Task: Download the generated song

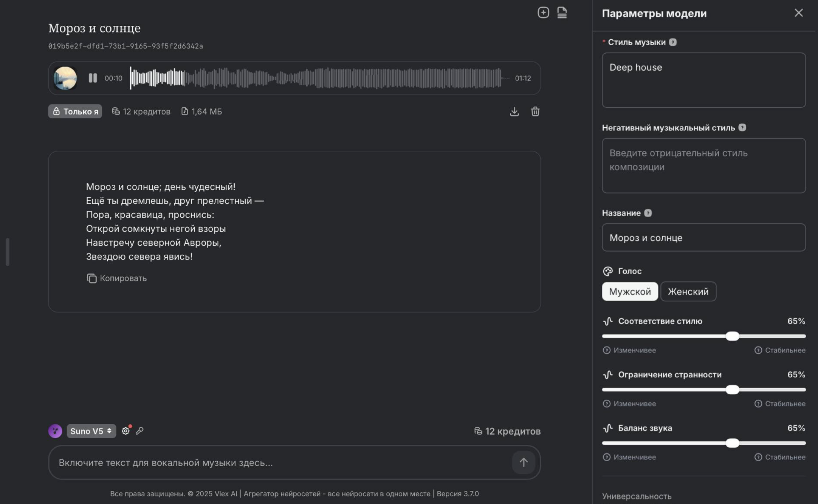Action: [x=514, y=111]
